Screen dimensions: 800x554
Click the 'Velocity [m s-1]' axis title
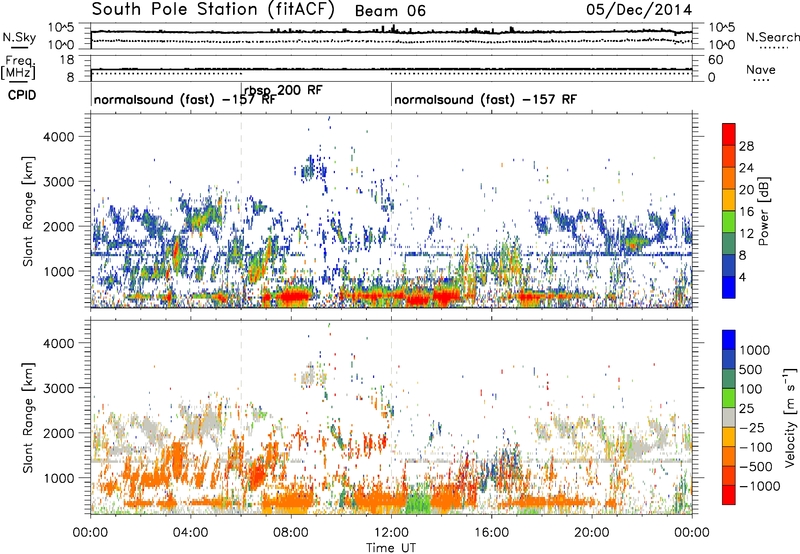click(790, 417)
